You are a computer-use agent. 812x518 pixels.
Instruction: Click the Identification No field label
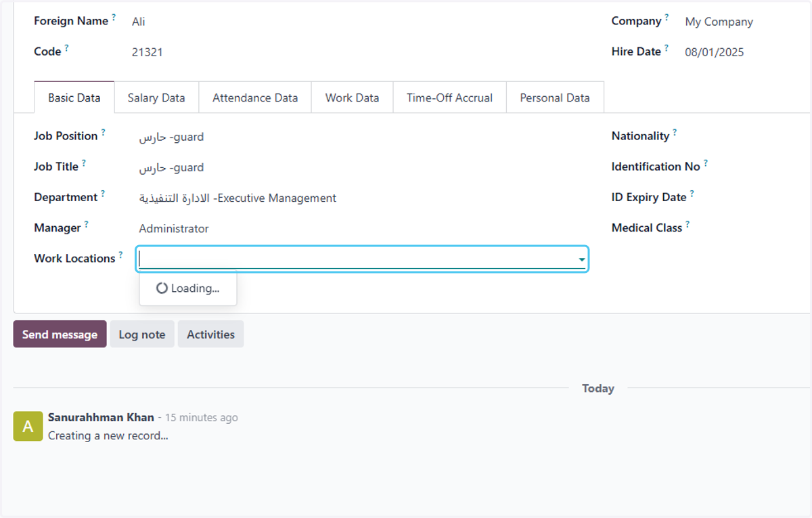(656, 167)
